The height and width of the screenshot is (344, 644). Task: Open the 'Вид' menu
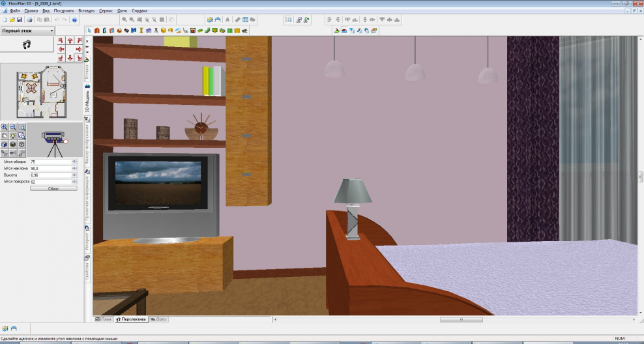click(46, 10)
